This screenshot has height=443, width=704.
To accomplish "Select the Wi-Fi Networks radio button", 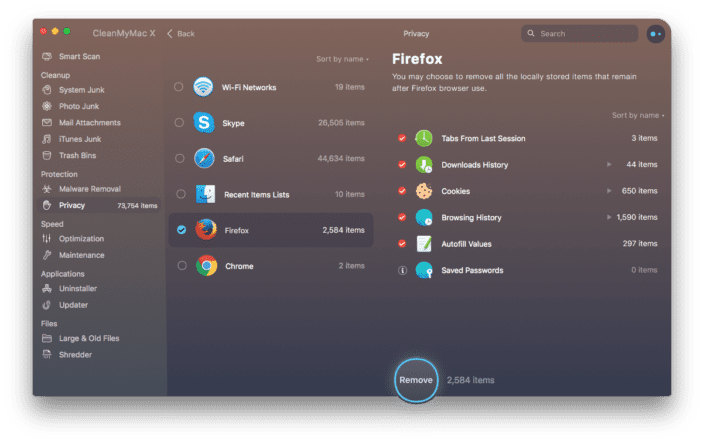I will point(179,87).
